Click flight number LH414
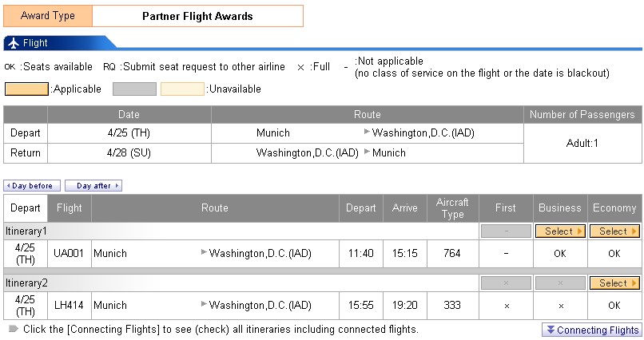 pyautogui.click(x=69, y=305)
